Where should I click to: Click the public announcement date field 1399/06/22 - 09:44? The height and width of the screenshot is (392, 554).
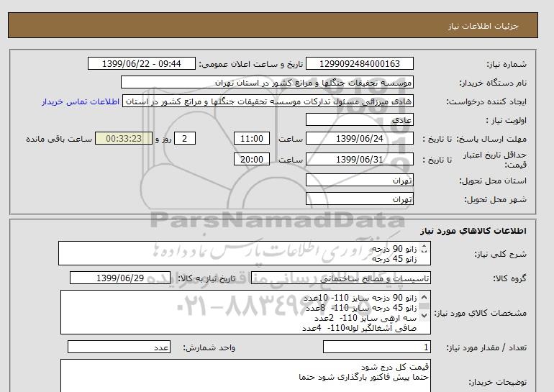pyautogui.click(x=141, y=63)
